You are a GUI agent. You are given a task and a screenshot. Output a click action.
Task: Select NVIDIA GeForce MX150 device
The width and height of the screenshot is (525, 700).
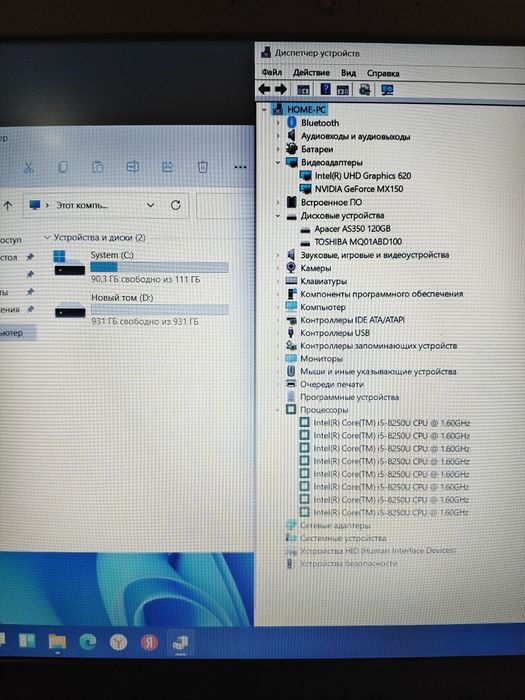click(x=358, y=189)
